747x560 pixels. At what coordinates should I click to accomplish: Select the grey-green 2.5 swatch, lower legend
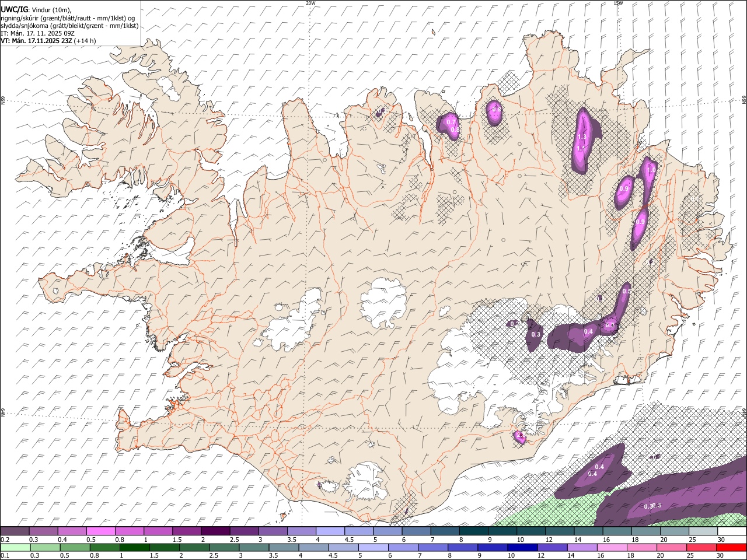224,547
